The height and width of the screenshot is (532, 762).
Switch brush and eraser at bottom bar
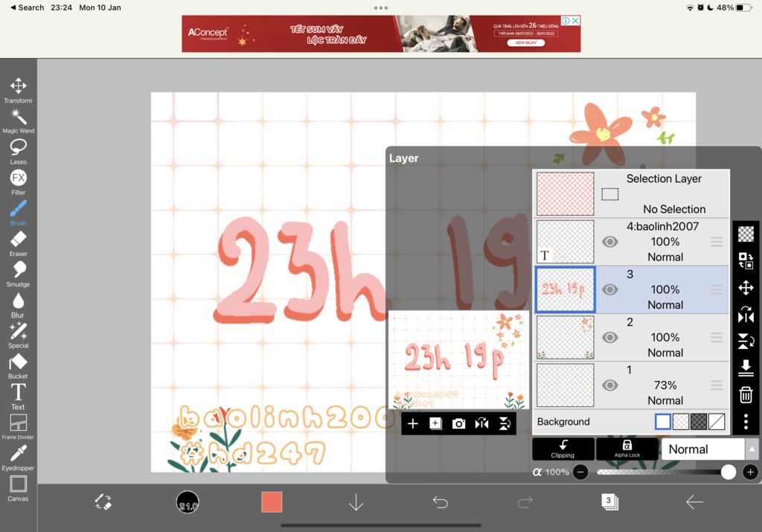(103, 502)
